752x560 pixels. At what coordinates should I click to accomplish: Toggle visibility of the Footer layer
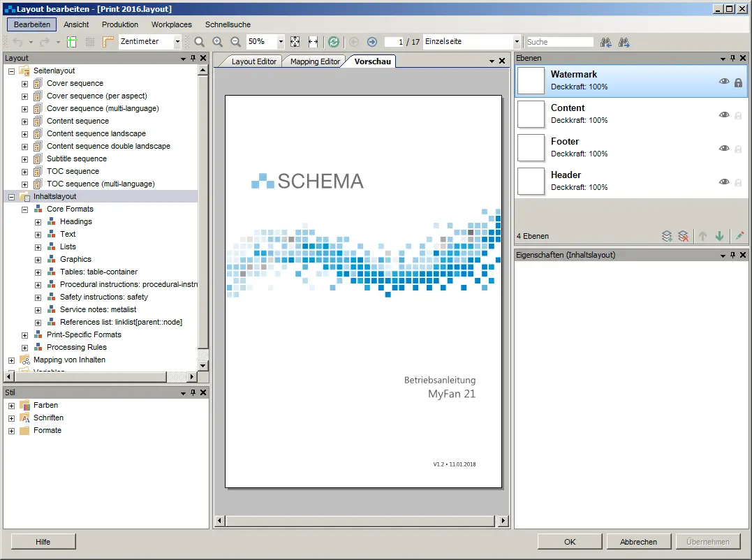pos(724,149)
